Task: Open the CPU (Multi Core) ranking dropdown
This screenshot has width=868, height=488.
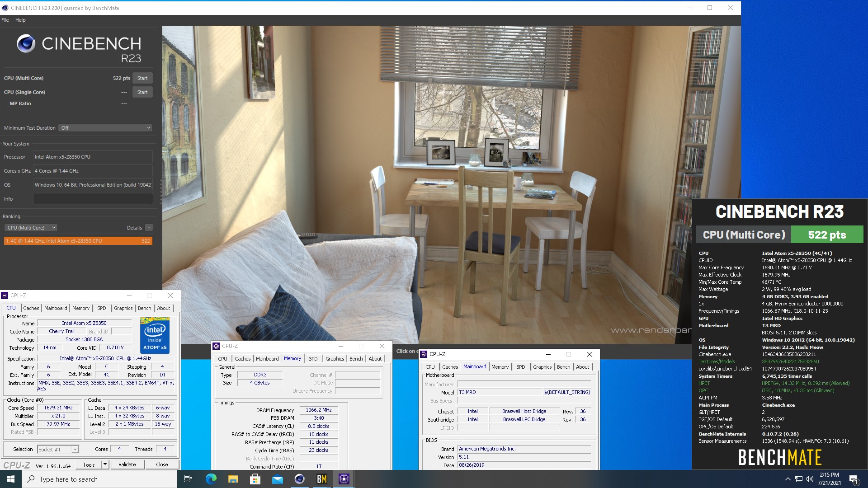Action: 31,228
